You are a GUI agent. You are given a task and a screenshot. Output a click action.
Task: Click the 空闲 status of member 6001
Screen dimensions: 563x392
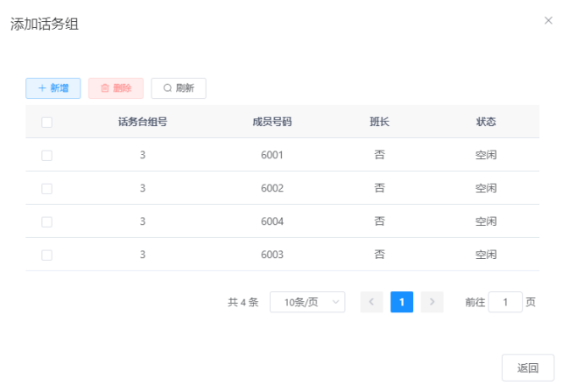click(x=486, y=155)
